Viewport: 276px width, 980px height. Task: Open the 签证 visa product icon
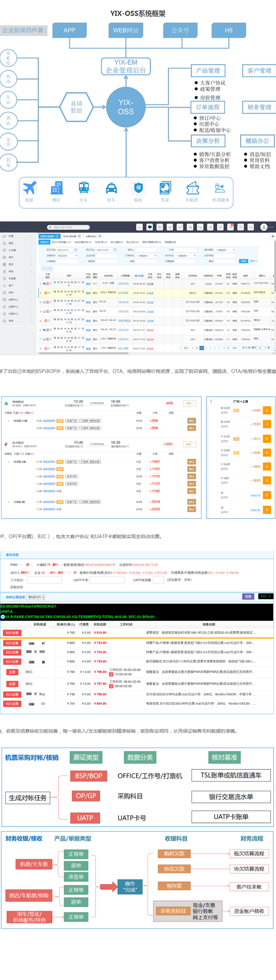(x=165, y=188)
